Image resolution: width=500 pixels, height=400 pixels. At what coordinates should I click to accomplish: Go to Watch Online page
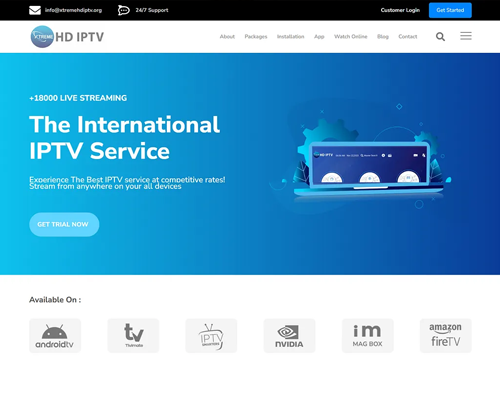(x=351, y=37)
